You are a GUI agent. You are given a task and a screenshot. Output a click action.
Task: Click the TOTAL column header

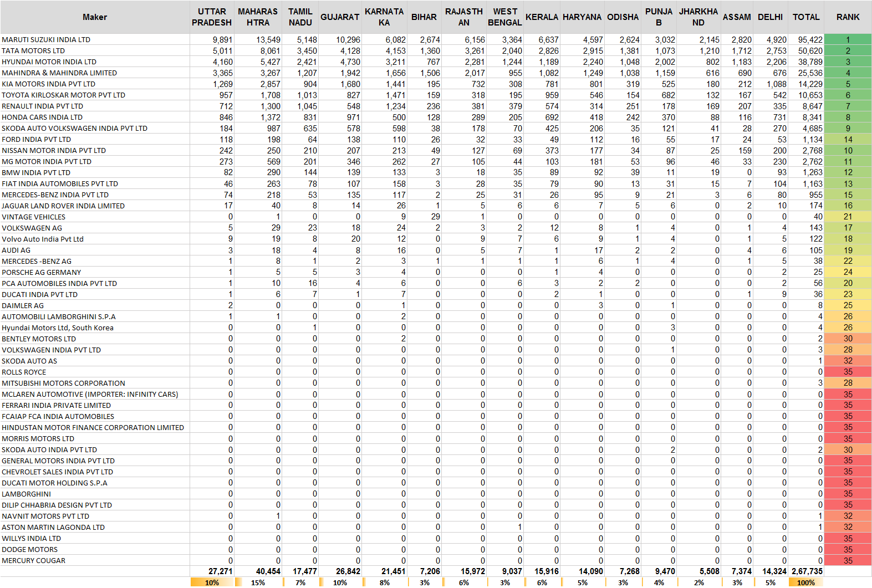point(806,17)
